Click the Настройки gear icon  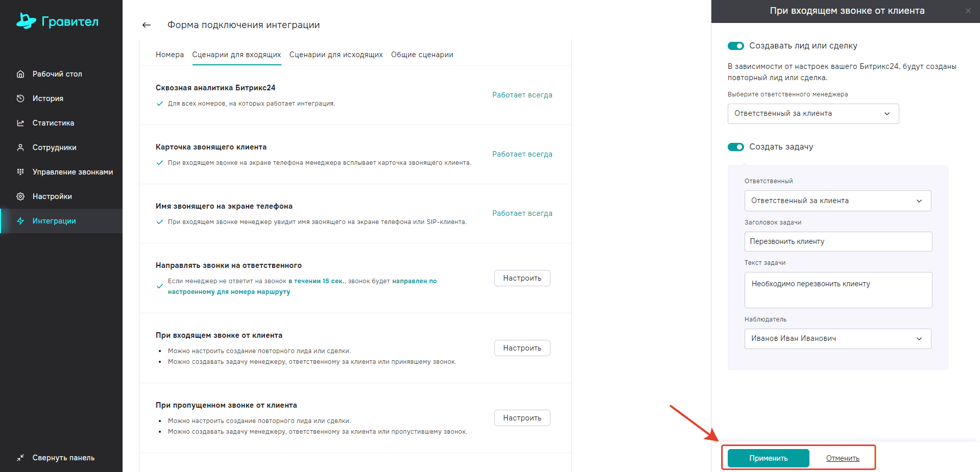click(20, 196)
